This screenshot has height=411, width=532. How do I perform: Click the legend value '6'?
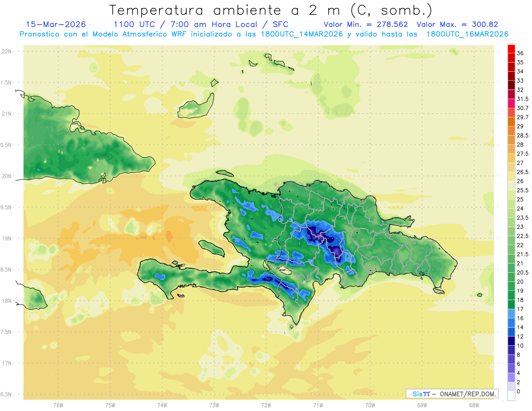[x=519, y=364]
